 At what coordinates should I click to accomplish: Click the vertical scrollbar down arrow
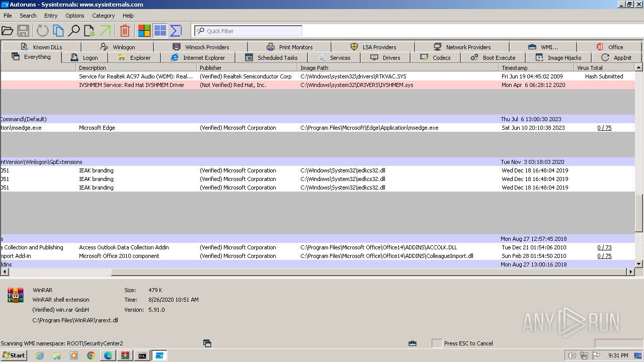click(x=639, y=264)
